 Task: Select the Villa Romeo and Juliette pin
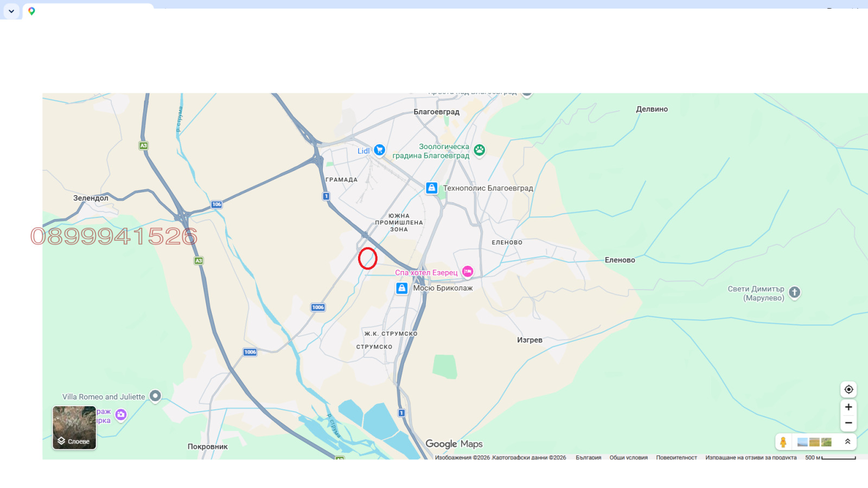click(x=155, y=396)
